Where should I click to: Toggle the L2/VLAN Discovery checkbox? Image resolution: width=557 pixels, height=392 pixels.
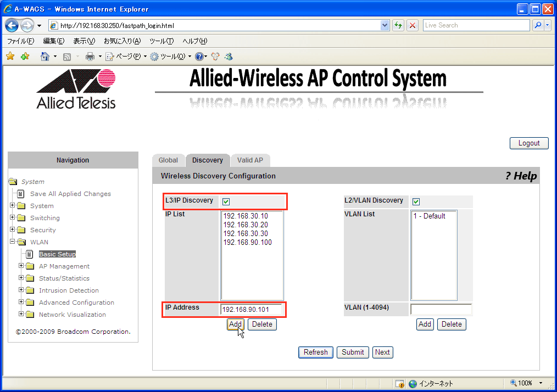point(416,201)
